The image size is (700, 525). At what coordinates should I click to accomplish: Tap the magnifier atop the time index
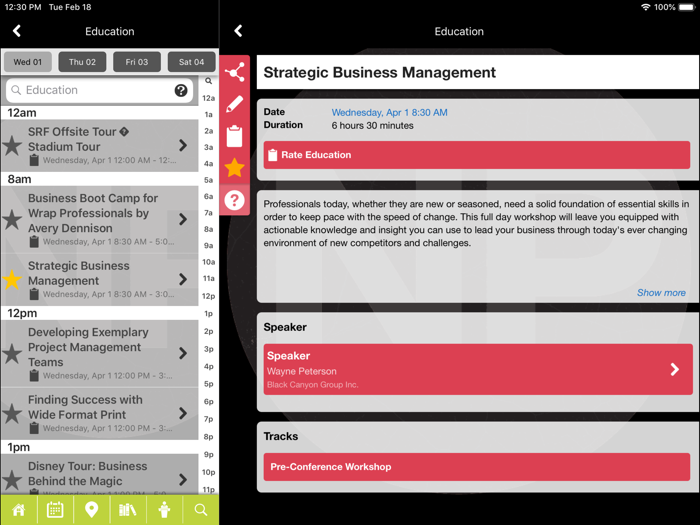tap(208, 81)
